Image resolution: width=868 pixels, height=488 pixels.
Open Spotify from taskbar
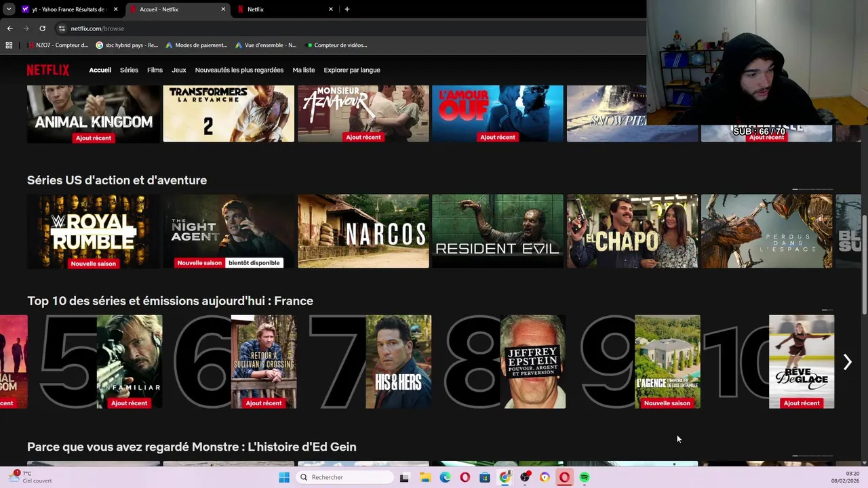(x=585, y=477)
